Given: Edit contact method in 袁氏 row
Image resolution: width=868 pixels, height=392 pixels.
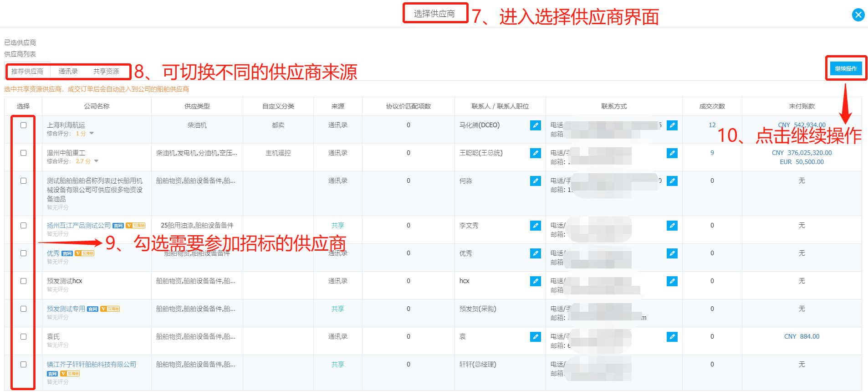Looking at the screenshot, I should click(672, 337).
